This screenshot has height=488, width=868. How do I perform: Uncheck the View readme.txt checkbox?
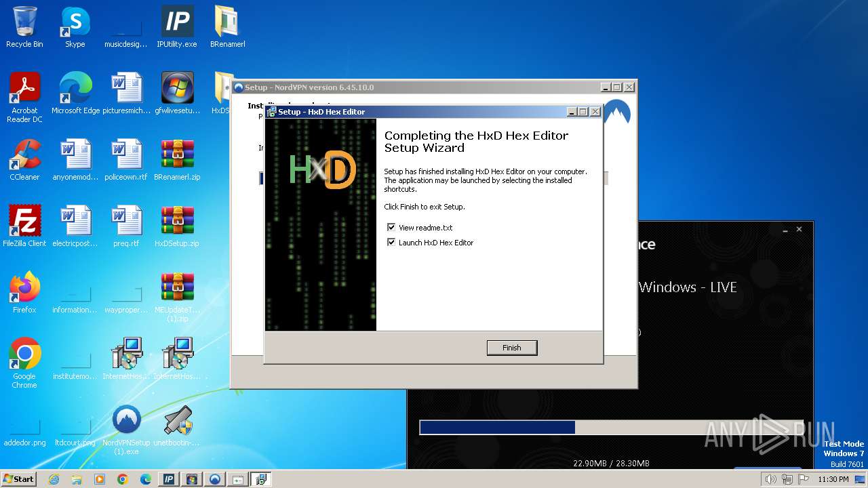[x=391, y=228]
